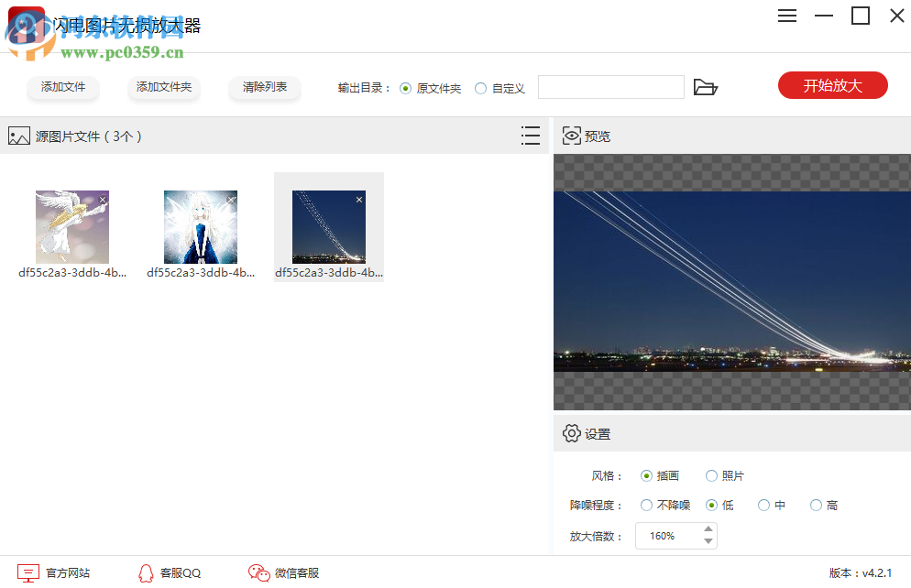Set denoise level to 高
This screenshot has width=911, height=588.
(814, 505)
